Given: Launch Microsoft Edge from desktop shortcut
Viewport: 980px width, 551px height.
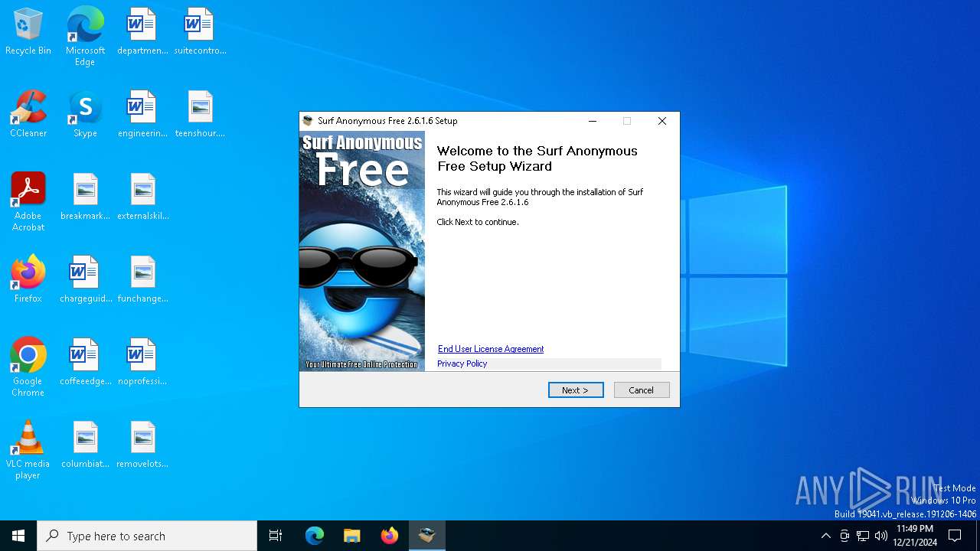Looking at the screenshot, I should [x=85, y=36].
